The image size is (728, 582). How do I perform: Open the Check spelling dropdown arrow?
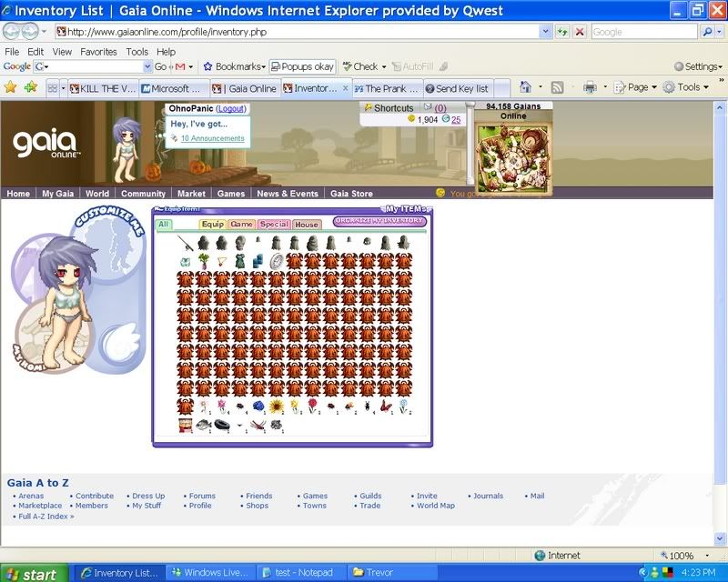pyautogui.click(x=384, y=66)
